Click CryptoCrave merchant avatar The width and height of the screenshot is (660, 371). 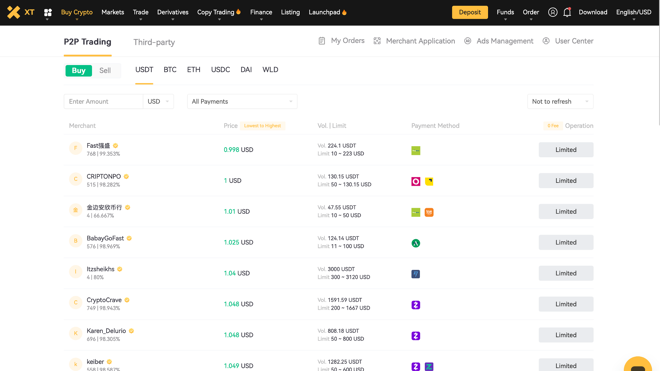pyautogui.click(x=75, y=302)
